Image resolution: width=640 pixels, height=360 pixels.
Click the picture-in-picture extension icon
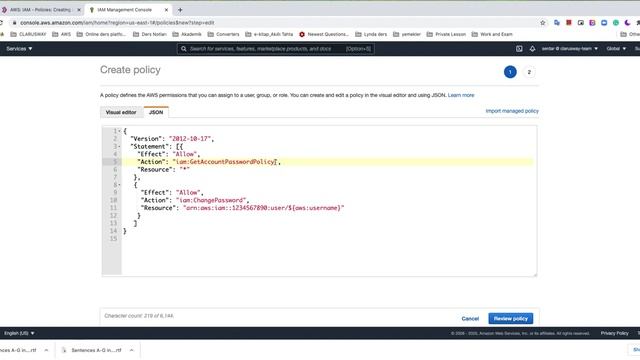click(580, 23)
